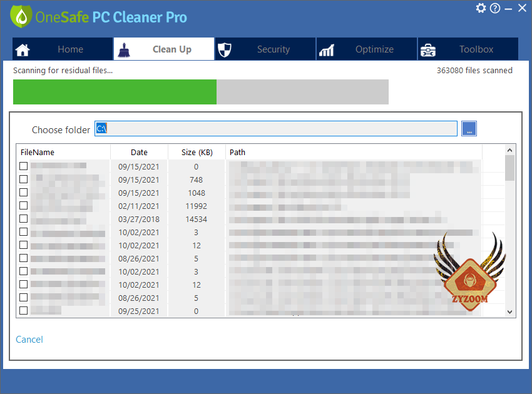
Task: Tick the checkbox for the 1048 KB file
Action: (x=23, y=193)
